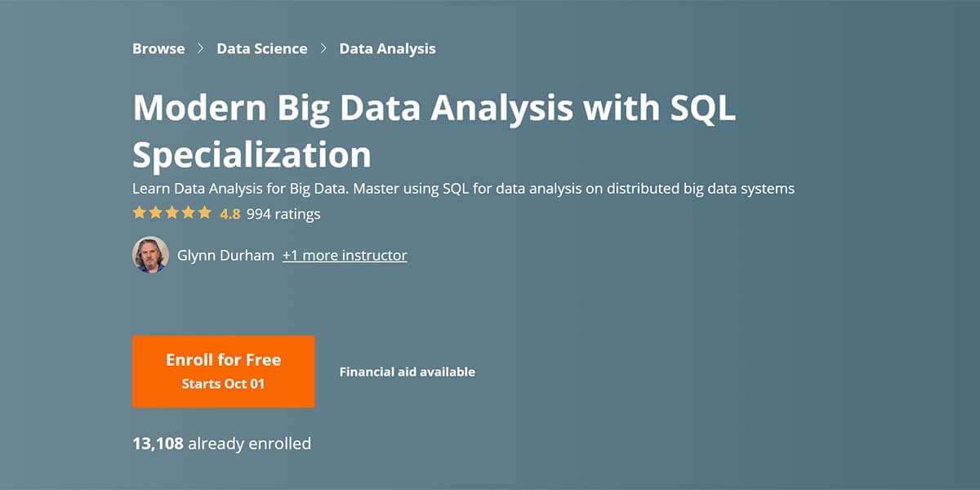Click the Modern Big Data Analysis title
Screen dimensions: 980x490
tap(434, 131)
